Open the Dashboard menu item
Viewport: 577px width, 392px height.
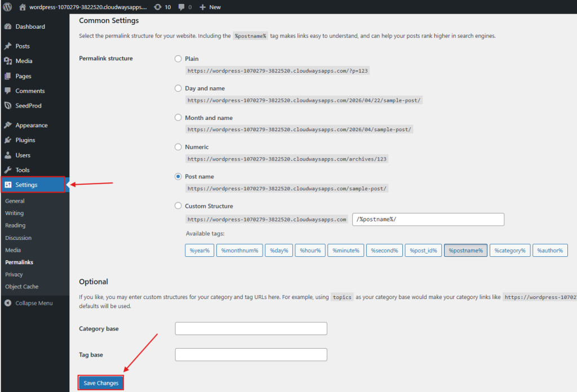pyautogui.click(x=30, y=26)
